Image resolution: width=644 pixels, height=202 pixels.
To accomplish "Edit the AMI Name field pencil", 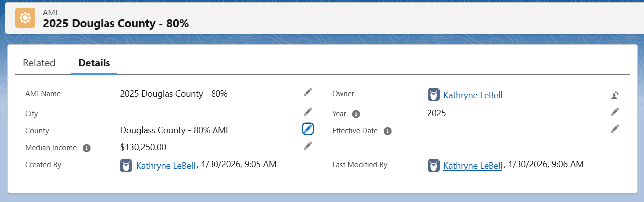I will [308, 92].
